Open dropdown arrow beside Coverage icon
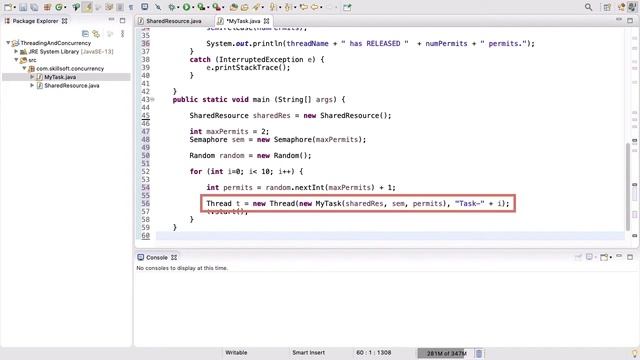Image resolution: width=640 pixels, height=360 pixels. [x=208, y=7]
